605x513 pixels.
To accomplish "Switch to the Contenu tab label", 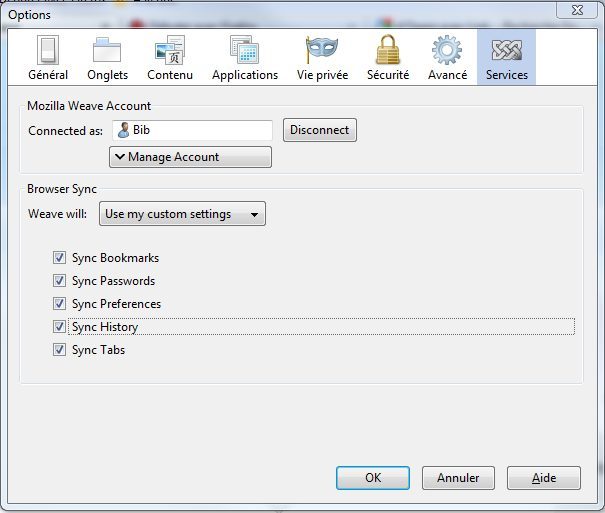I will (170, 75).
